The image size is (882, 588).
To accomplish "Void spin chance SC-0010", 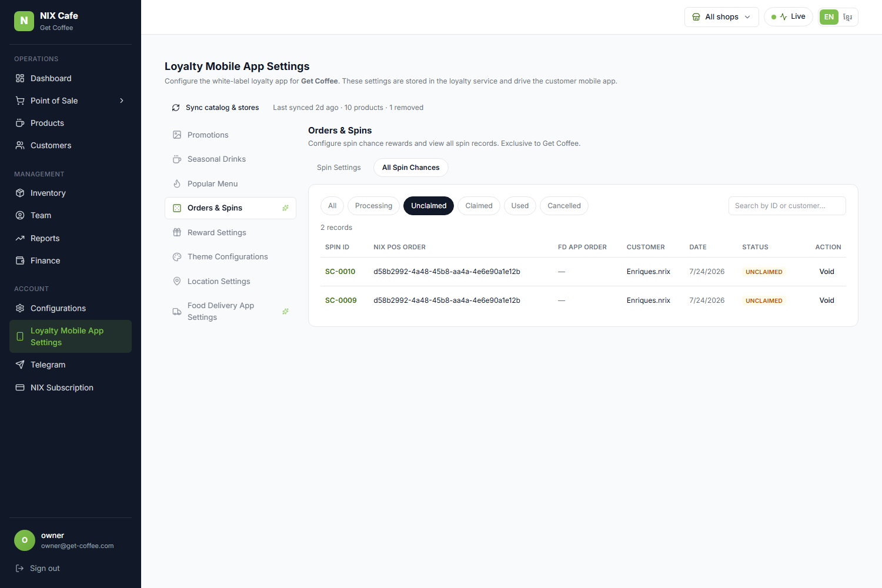I will (827, 272).
